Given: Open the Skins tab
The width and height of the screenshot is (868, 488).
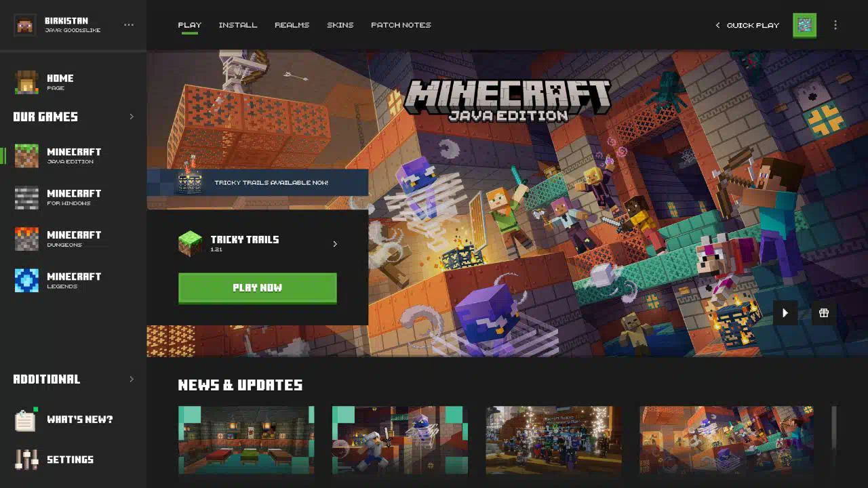Looking at the screenshot, I should point(340,25).
